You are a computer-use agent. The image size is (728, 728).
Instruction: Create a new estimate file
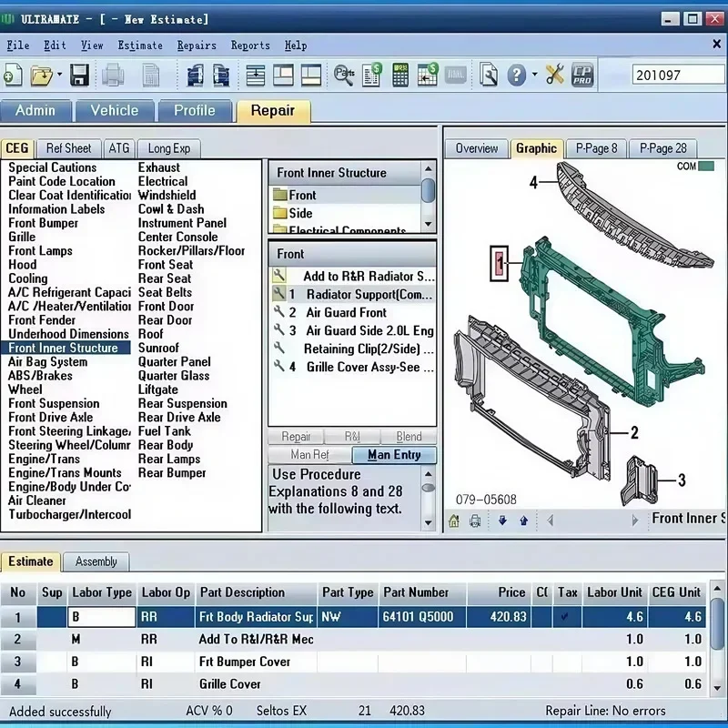pyautogui.click(x=12, y=76)
